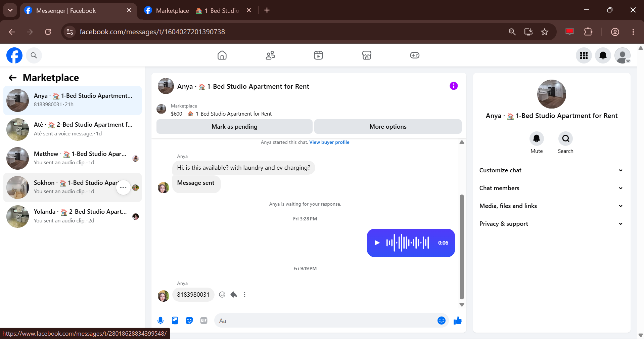The image size is (644, 339).
Task: Open the account profile avatar menu
Action: point(622,55)
